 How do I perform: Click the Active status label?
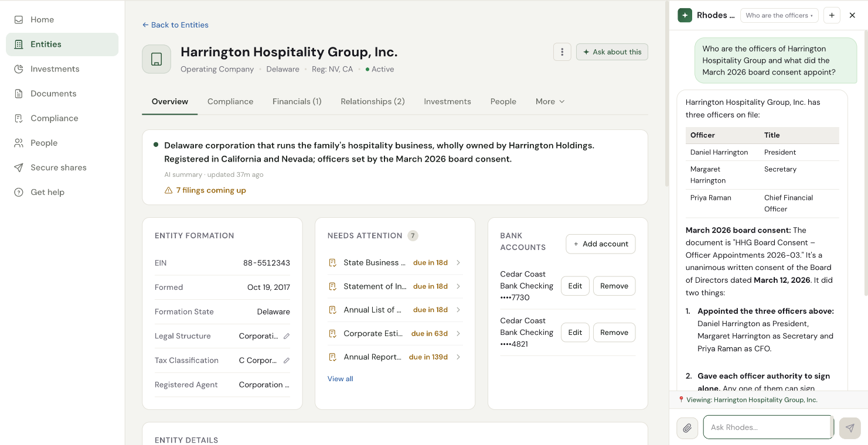click(x=383, y=69)
